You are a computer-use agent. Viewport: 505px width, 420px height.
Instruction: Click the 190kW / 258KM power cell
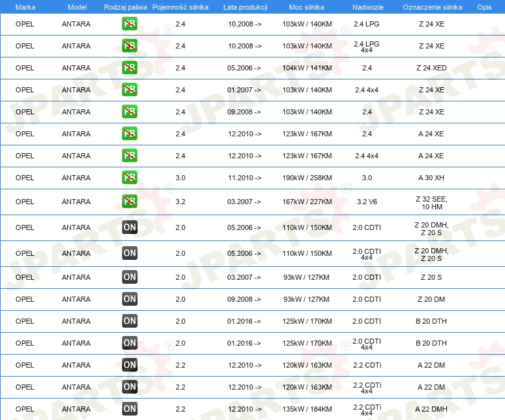(x=307, y=178)
